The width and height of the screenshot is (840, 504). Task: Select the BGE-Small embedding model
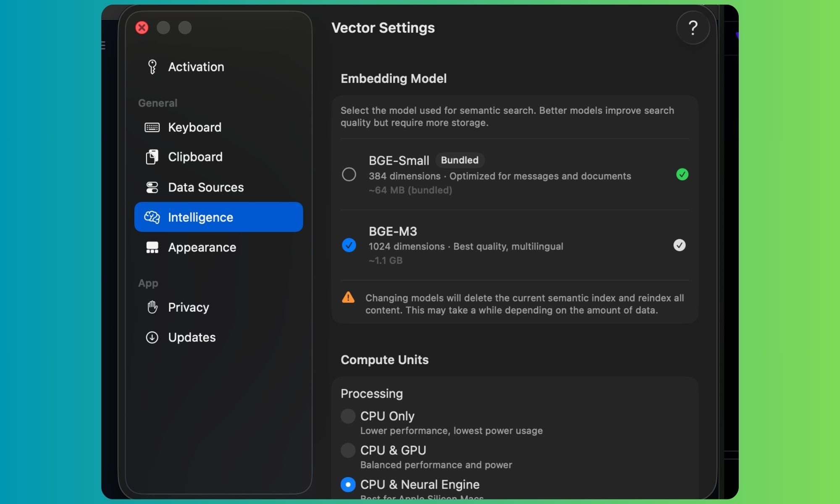[x=349, y=174]
